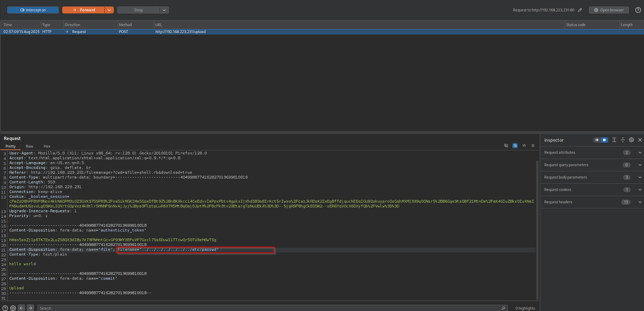Toggle hide non-printable characters eye icon
This screenshot has height=311, width=644.
coord(506,146)
